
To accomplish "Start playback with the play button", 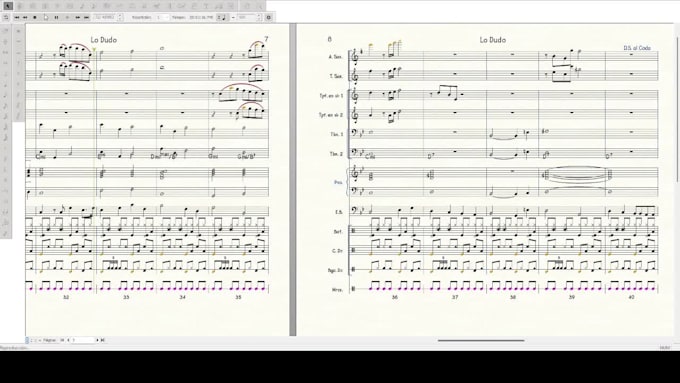I will (x=46, y=17).
